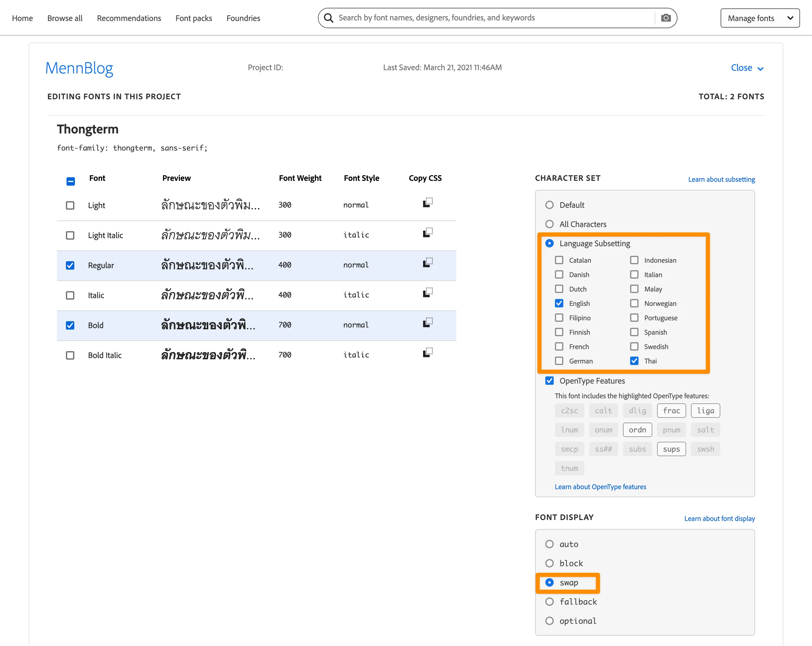Copy CSS for Italic font
812x646 pixels.
428,292
